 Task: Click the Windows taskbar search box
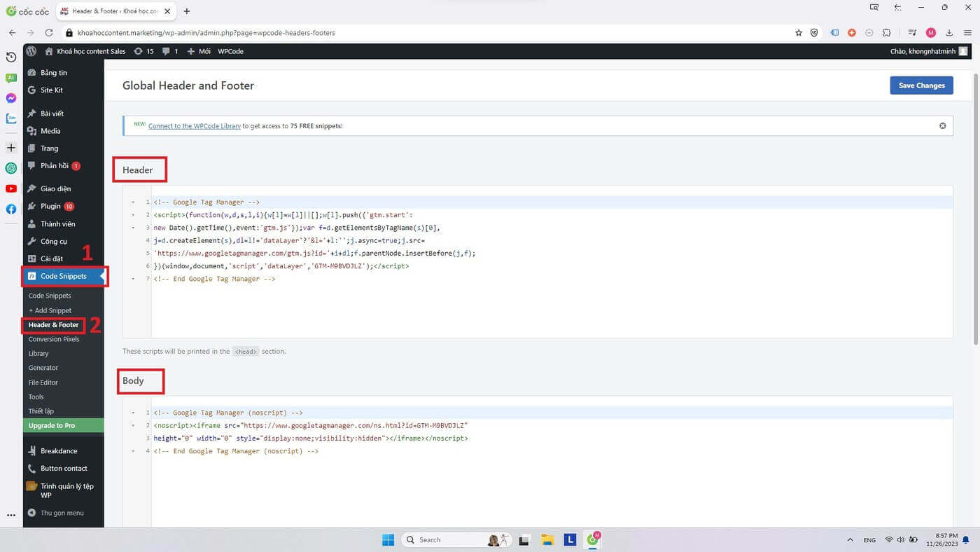point(455,540)
